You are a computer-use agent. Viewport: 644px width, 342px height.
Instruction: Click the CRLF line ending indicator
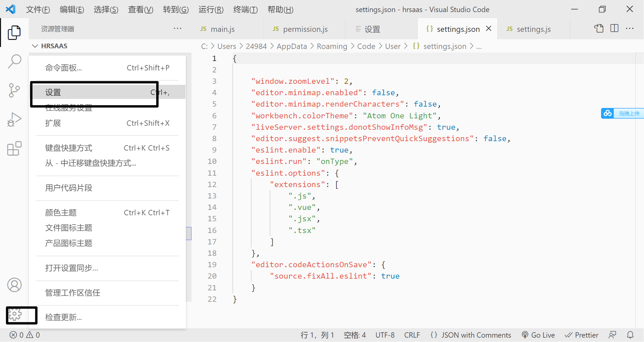coord(412,335)
